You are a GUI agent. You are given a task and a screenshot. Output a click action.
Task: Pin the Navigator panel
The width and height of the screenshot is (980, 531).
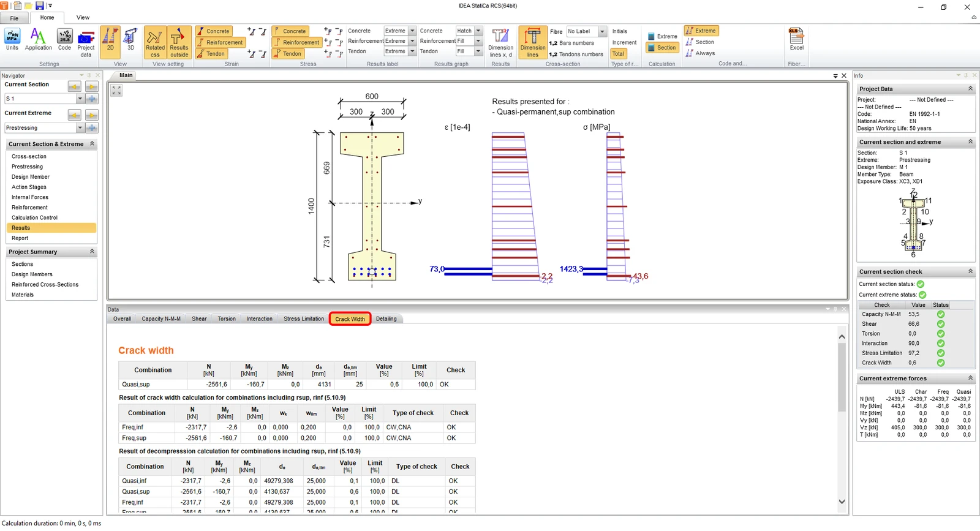tap(89, 75)
